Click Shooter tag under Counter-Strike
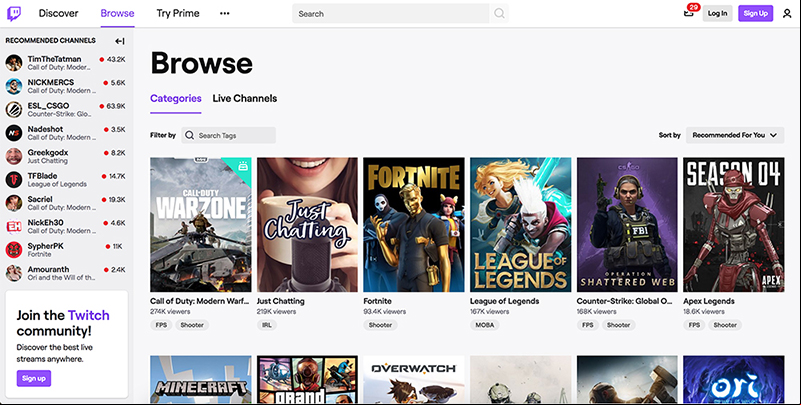The width and height of the screenshot is (801, 405). (x=619, y=325)
